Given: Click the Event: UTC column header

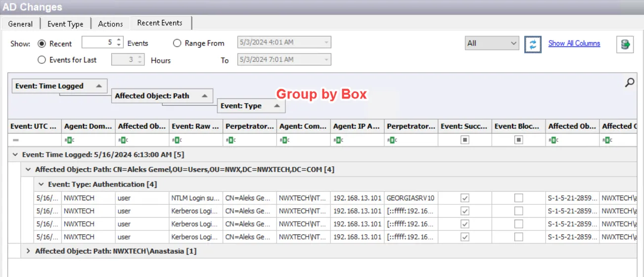Looking at the screenshot, I should [35, 127].
